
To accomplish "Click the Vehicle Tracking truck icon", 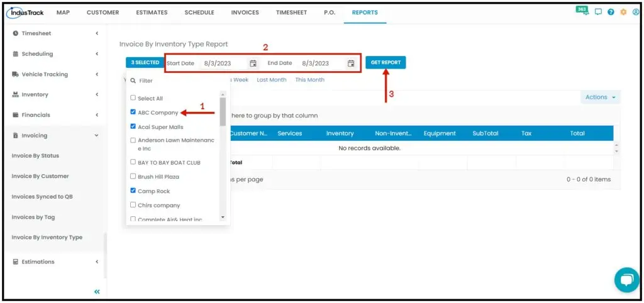I will pos(16,74).
